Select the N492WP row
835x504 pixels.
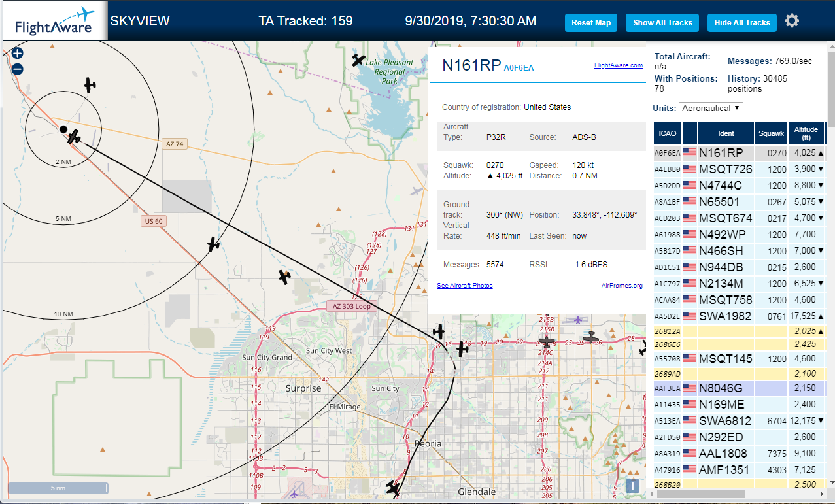(740, 235)
